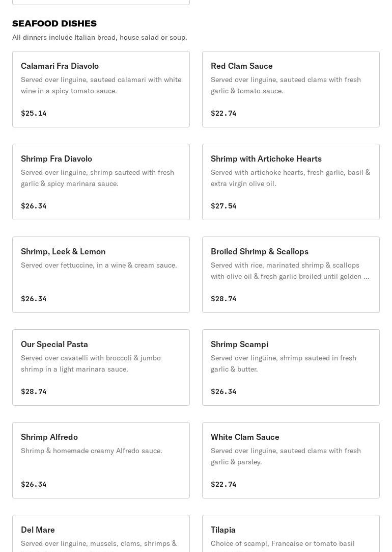The height and width of the screenshot is (552, 392).
Task: Click the Shrimp Alfredo $26.34 price
Action: (x=34, y=484)
